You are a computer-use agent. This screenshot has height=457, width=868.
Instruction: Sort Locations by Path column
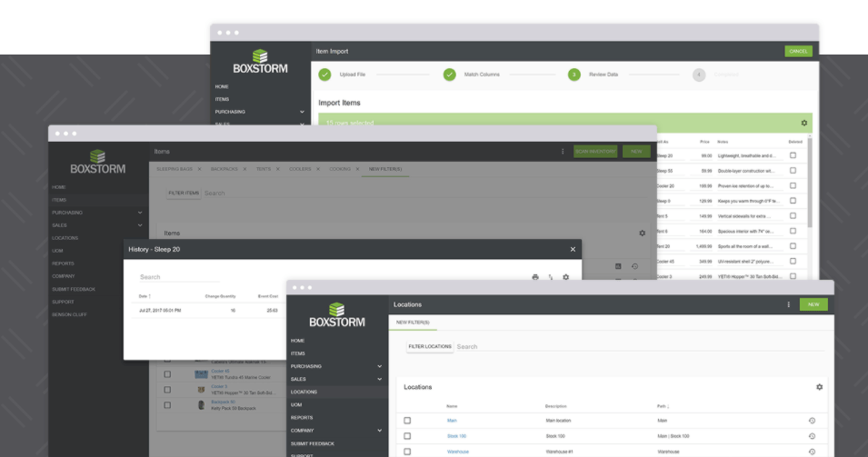(x=663, y=406)
